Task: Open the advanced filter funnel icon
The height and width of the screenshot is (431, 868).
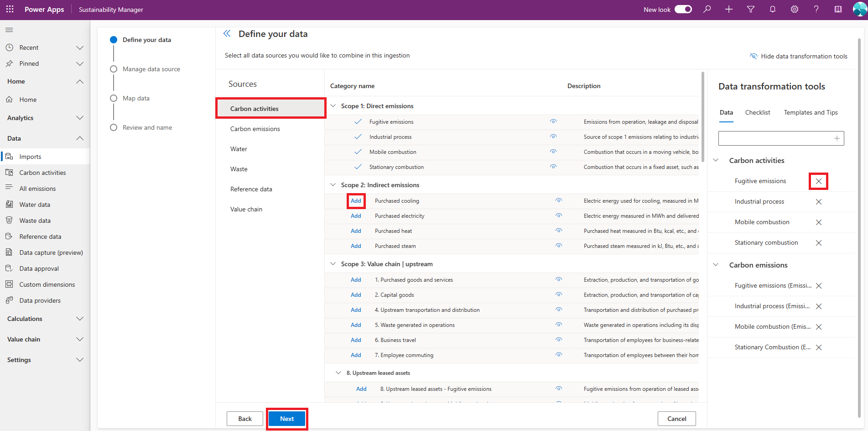Action: 751,9
